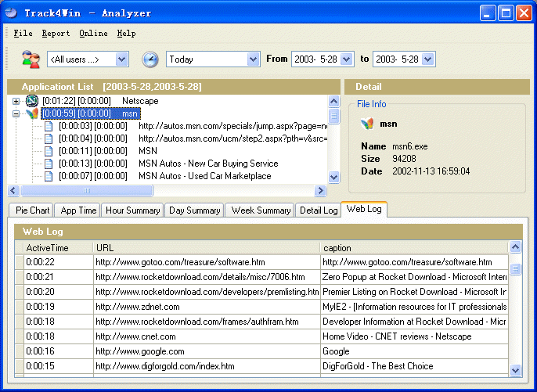Collapse the msn tree node
The width and height of the screenshot is (537, 392).
16,113
